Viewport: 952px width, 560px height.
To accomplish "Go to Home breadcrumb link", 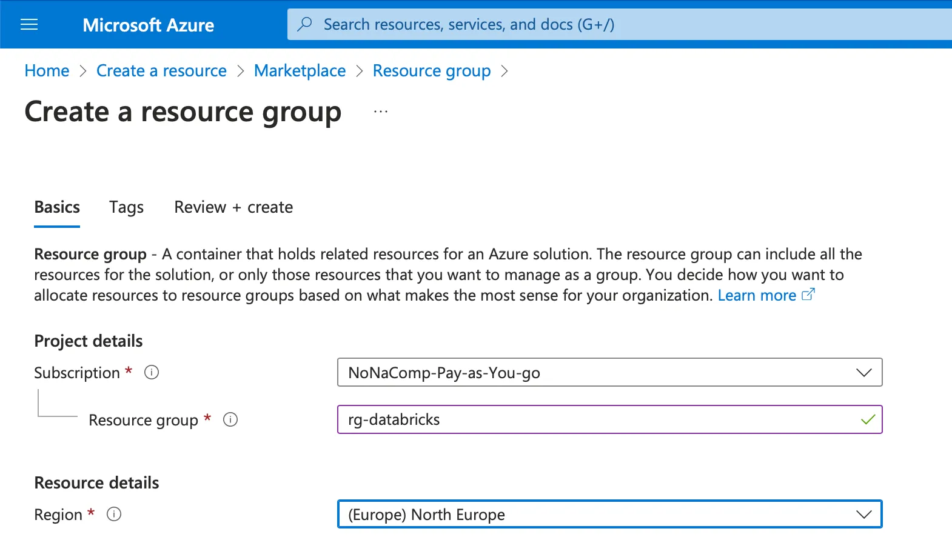I will pos(47,71).
